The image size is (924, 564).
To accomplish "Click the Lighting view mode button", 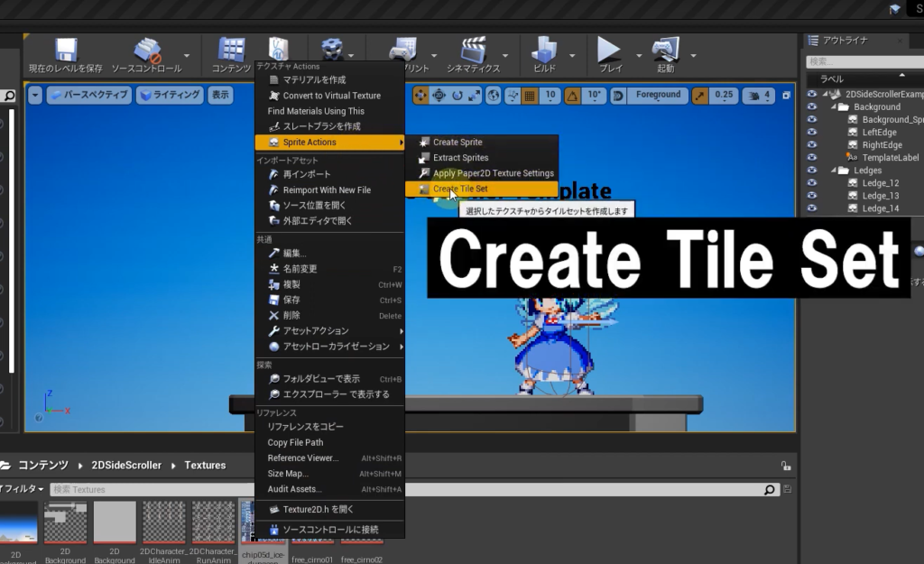I will coord(170,95).
